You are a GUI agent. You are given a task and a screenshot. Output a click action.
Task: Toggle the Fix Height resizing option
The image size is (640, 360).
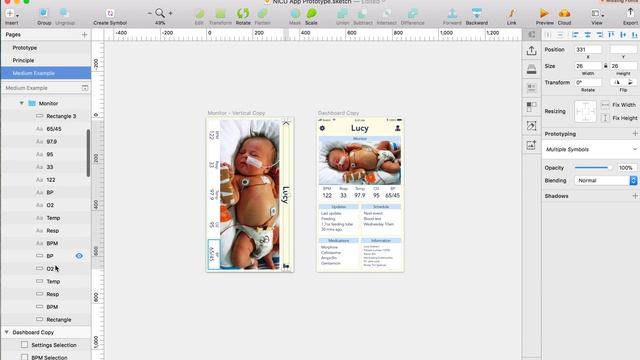[605, 118]
